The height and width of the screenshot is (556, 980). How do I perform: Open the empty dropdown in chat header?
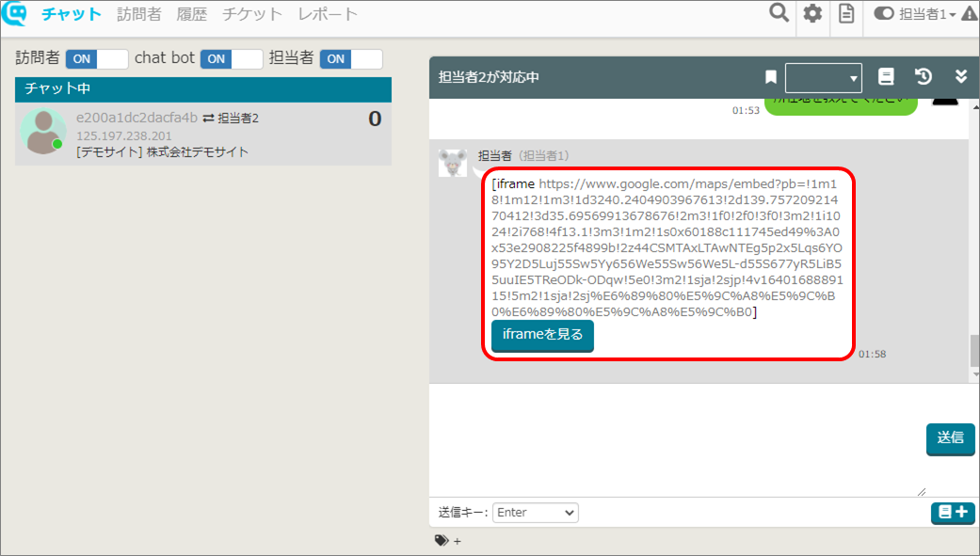(x=823, y=77)
